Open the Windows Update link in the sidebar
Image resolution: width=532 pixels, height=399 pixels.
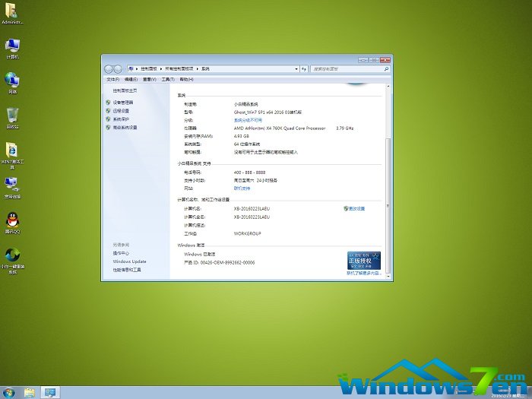(x=129, y=261)
